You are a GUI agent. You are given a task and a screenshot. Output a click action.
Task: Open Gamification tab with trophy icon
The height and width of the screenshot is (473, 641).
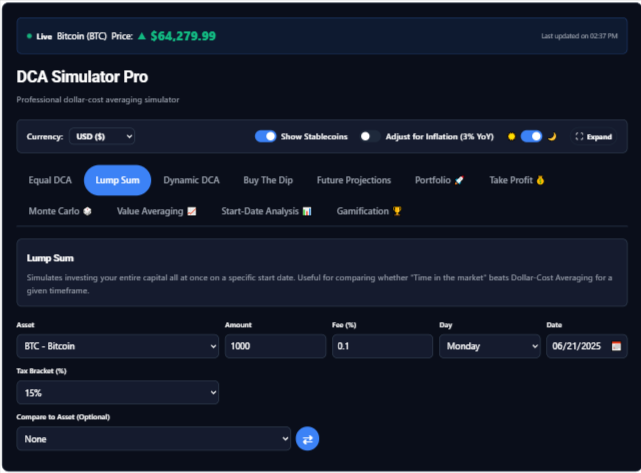(369, 211)
